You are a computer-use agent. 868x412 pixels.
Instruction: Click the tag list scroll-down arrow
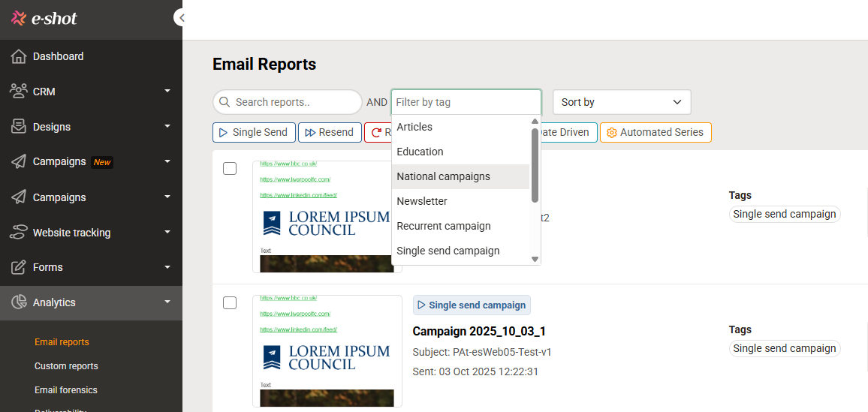pos(535,259)
